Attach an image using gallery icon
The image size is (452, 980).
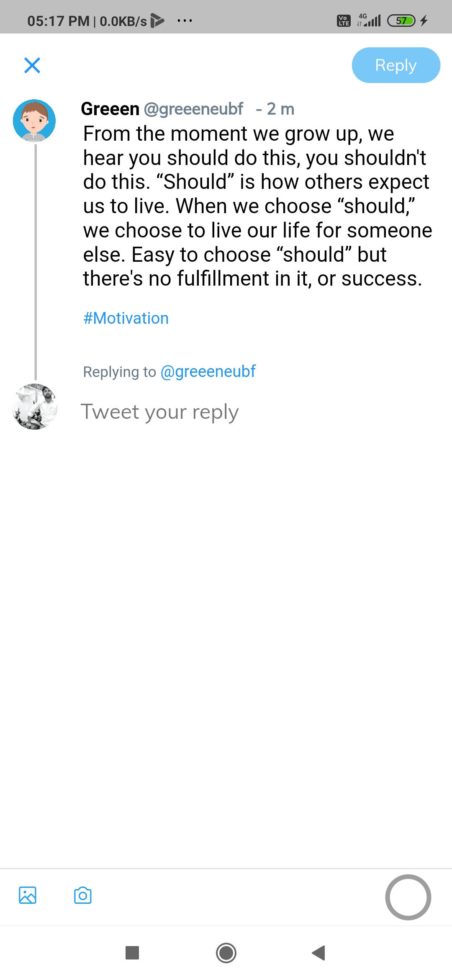coord(28,895)
